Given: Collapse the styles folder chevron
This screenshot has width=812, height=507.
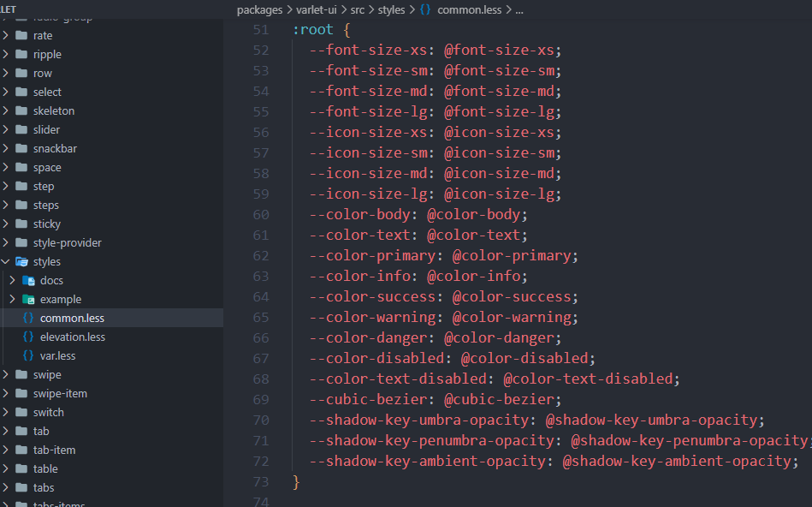Looking at the screenshot, I should click(6, 261).
